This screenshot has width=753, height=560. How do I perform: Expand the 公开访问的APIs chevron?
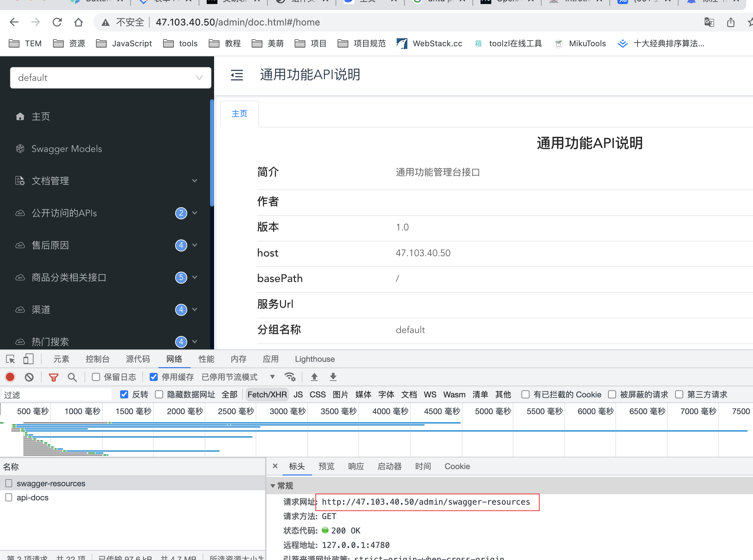(x=195, y=213)
